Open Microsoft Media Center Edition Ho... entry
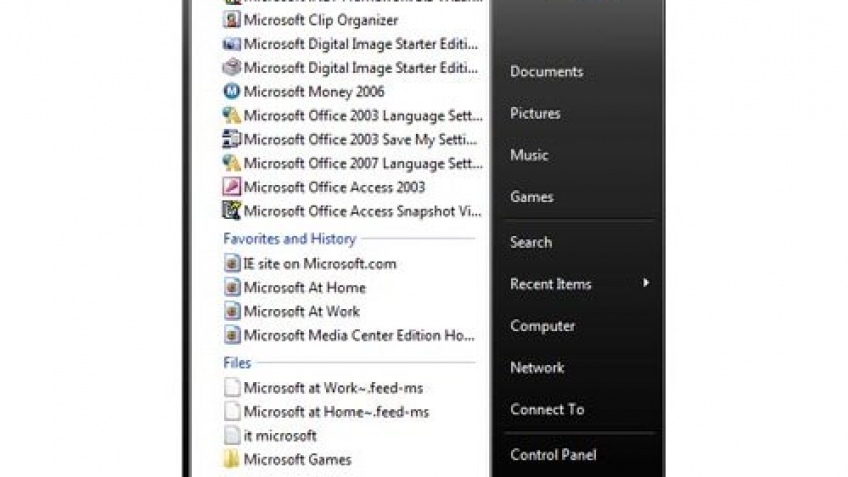 coord(359,335)
